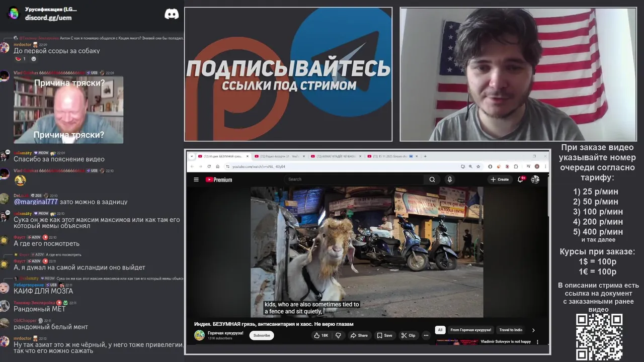Clip the video with scissors button

pos(408,335)
